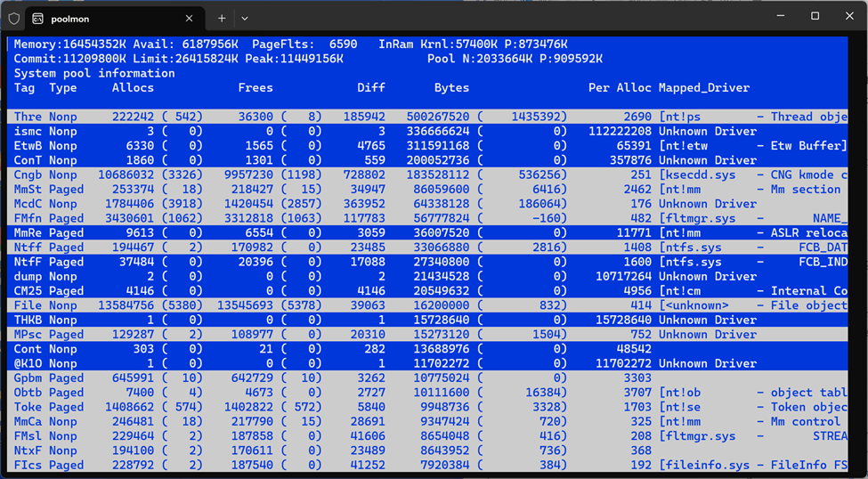868x479 pixels.
Task: Open a new tab with plus button
Action: point(222,19)
